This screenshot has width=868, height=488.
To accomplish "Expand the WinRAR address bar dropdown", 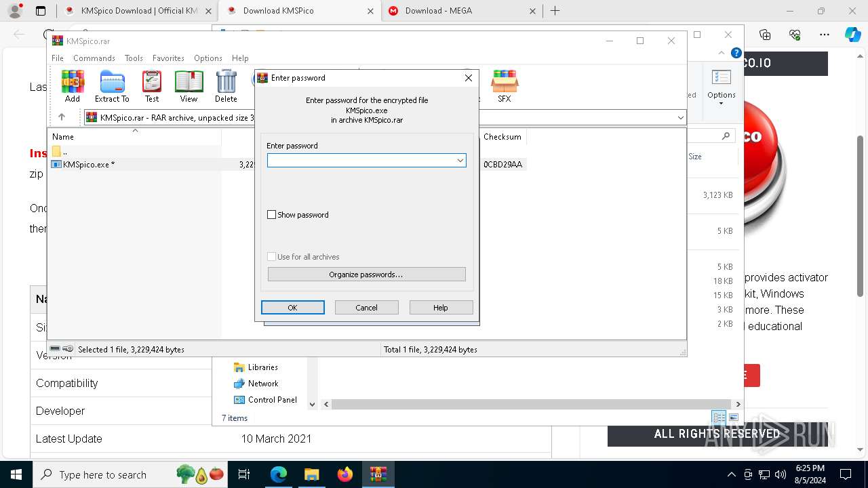I will (x=680, y=118).
